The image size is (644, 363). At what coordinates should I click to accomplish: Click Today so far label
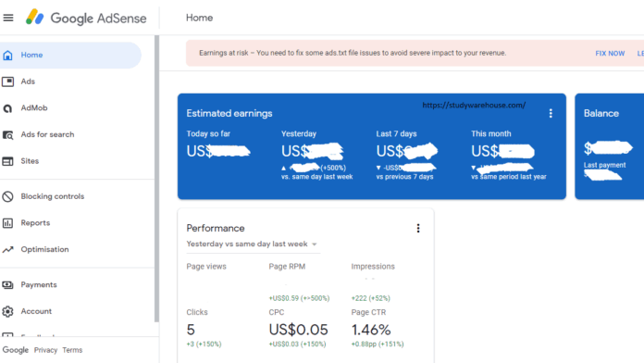click(208, 133)
